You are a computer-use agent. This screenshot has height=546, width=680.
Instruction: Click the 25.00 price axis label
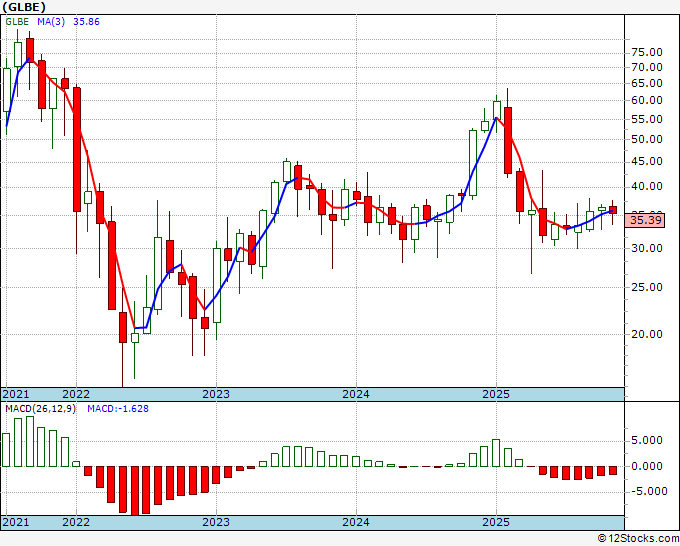coord(647,287)
